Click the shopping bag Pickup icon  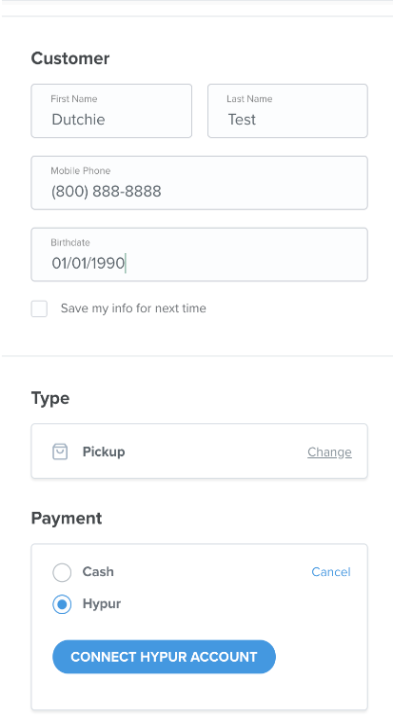pyautogui.click(x=60, y=451)
